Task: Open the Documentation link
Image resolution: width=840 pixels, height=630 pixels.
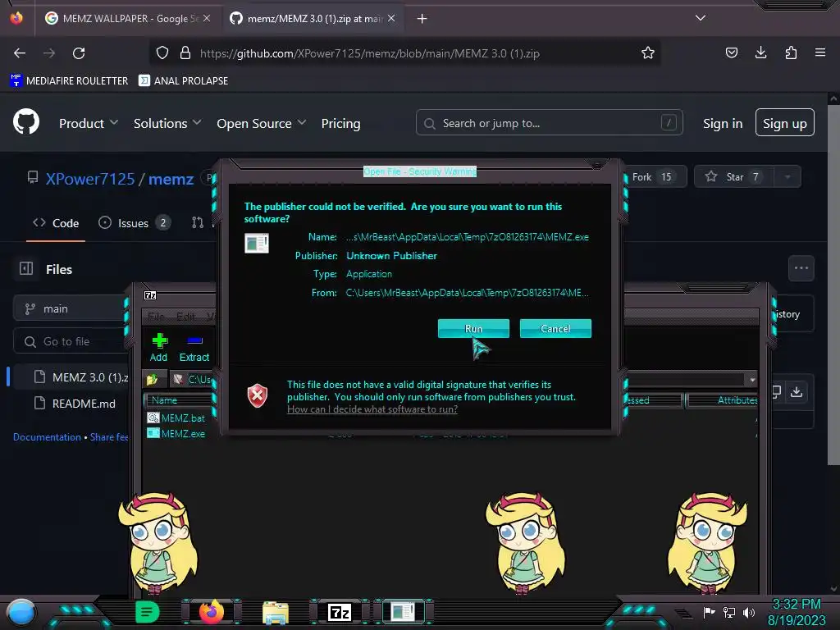Action: coord(47,437)
